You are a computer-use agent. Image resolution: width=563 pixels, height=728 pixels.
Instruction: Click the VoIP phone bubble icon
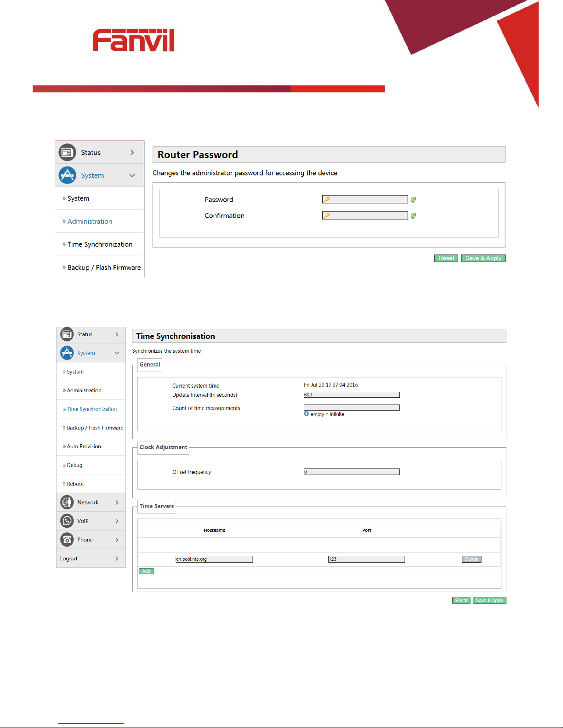point(67,521)
